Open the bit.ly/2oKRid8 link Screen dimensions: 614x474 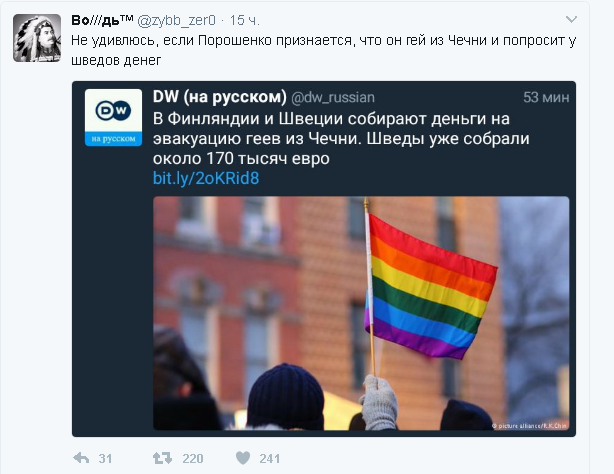click(206, 178)
